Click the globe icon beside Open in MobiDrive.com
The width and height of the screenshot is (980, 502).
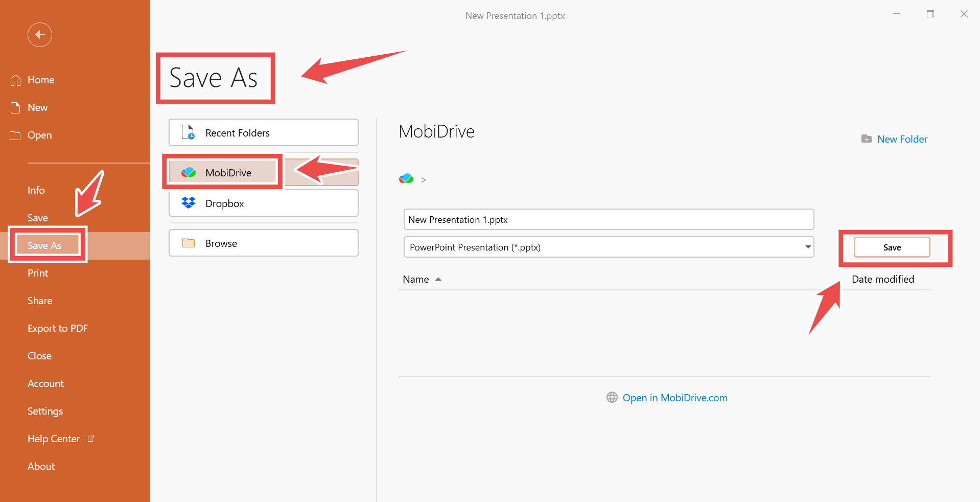tap(612, 397)
